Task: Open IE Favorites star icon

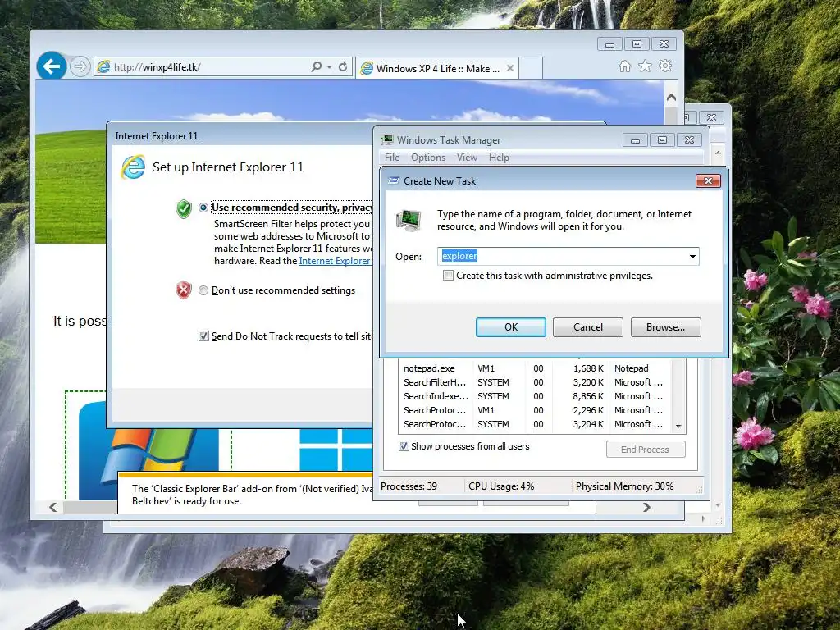Action: point(645,66)
